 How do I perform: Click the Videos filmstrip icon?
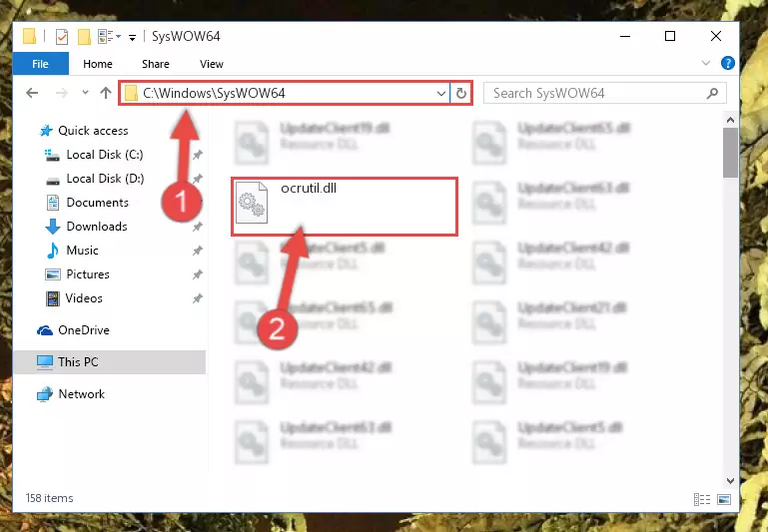(x=52, y=298)
